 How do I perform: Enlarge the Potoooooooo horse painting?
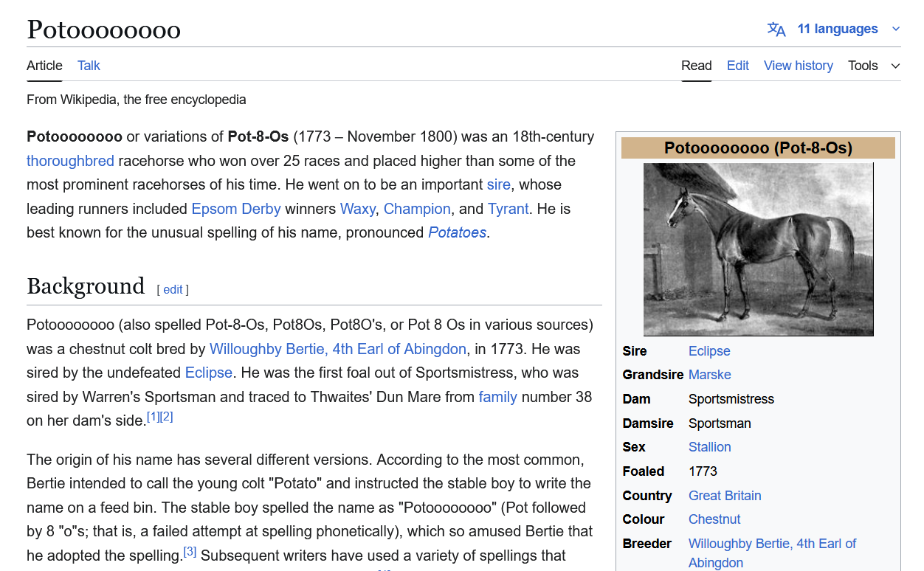click(x=759, y=249)
